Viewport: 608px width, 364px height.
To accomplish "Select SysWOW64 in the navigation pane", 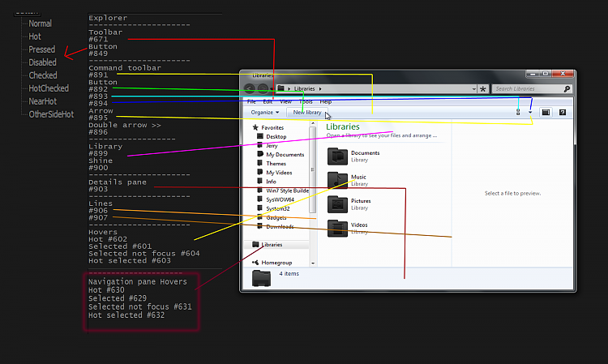I will [x=280, y=199].
